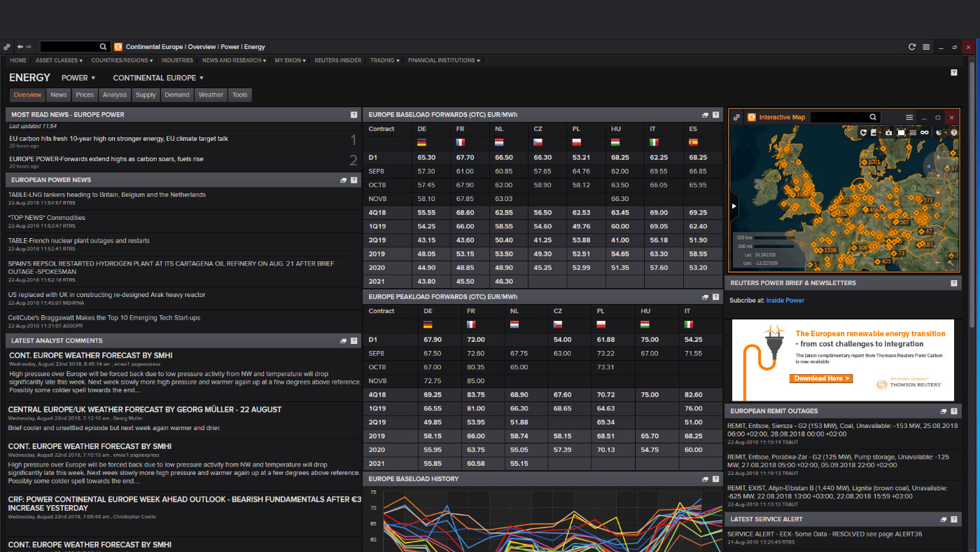Open help in Interactive Map toolbar
The width and height of the screenshot is (980, 552).
click(x=954, y=132)
